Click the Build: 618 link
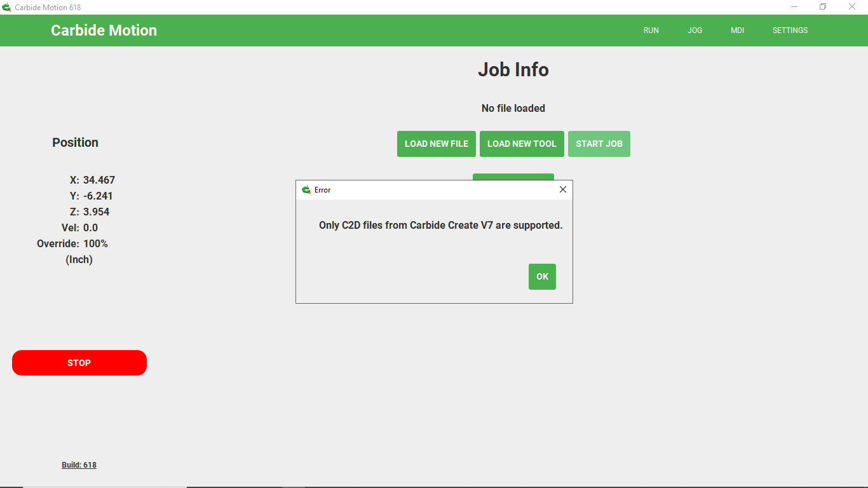868x488 pixels. [x=79, y=465]
